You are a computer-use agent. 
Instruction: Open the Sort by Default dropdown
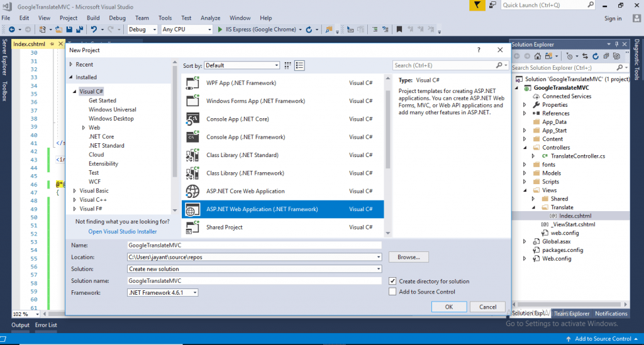[242, 65]
